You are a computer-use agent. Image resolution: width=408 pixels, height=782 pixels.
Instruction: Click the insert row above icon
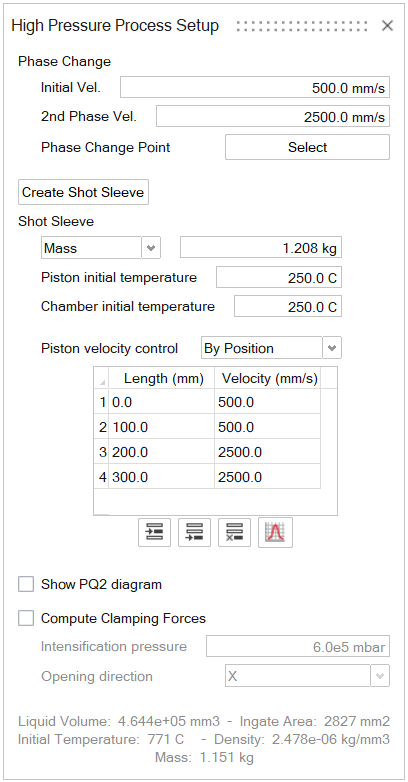point(155,533)
